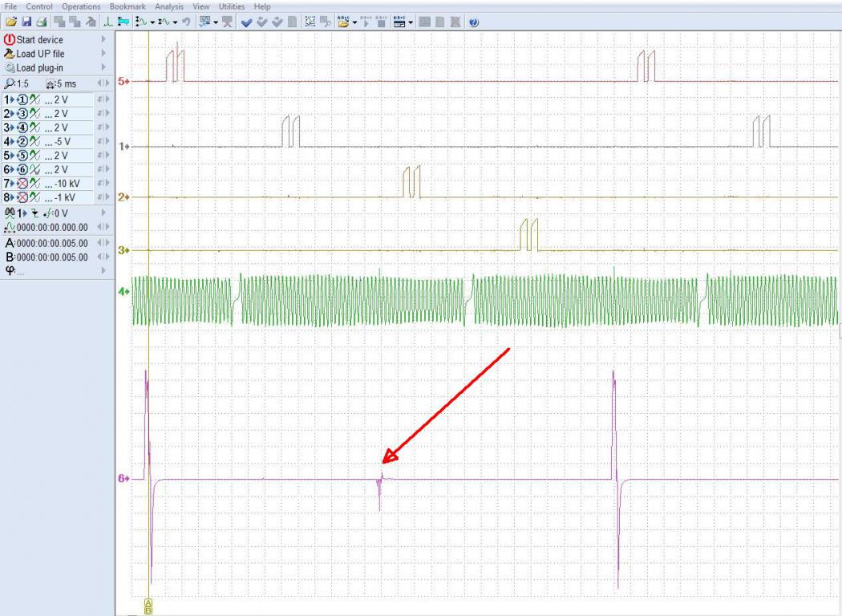Open the panel layout dropdown arrow
Image resolution: width=842 pixels, height=616 pixels.
[411, 22]
